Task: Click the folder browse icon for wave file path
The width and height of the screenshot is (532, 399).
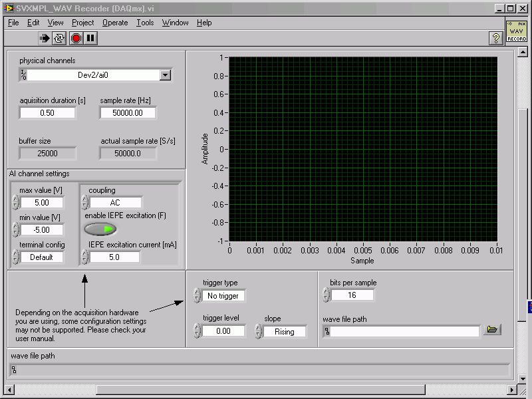Action: 492,330
